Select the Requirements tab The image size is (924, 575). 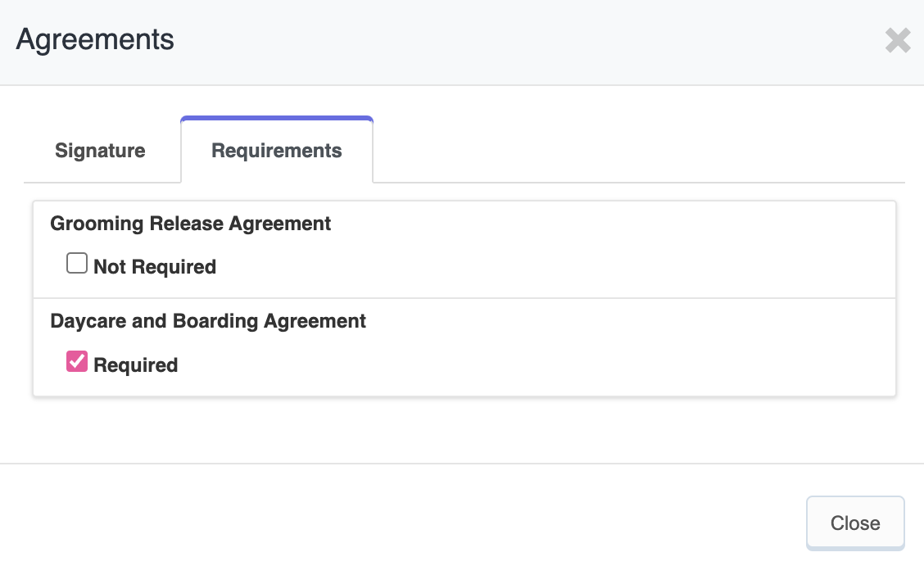(x=277, y=151)
